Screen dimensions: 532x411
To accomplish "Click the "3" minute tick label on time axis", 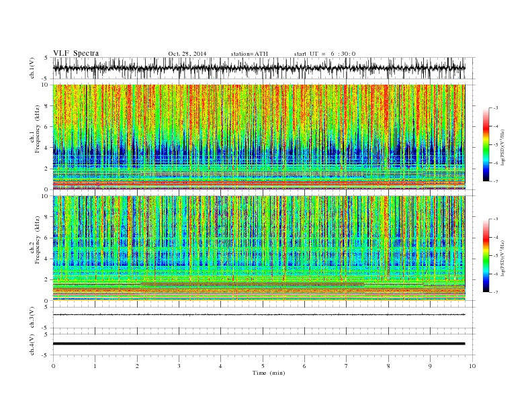I will [179, 366].
